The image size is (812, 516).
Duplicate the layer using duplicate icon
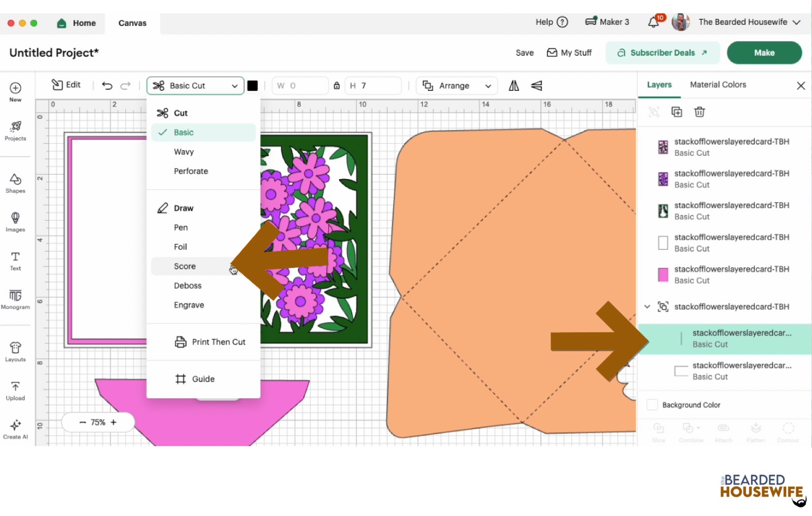coord(676,112)
